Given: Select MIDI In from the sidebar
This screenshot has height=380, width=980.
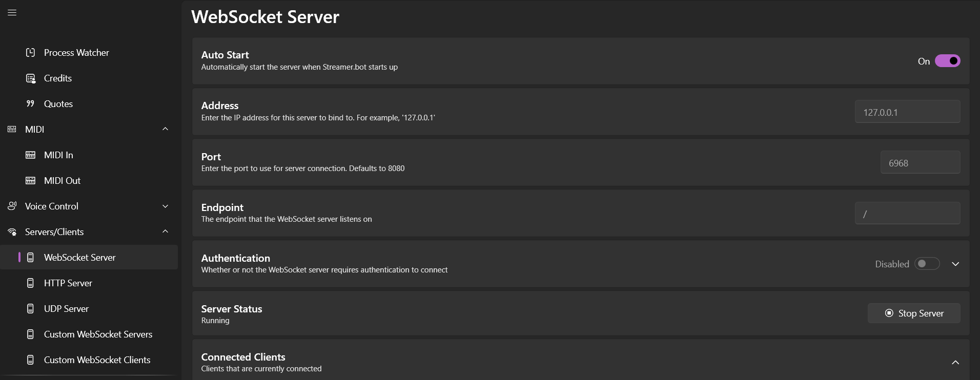Looking at the screenshot, I should (x=89, y=155).
